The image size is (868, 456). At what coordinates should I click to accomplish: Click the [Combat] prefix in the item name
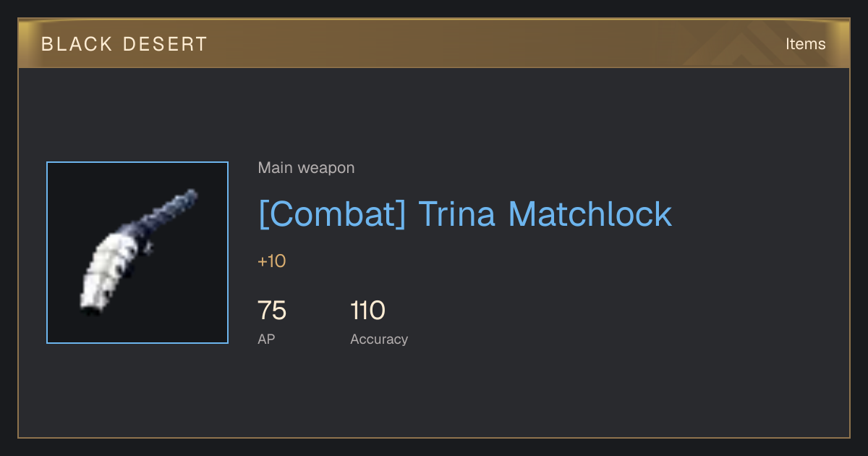pos(332,215)
